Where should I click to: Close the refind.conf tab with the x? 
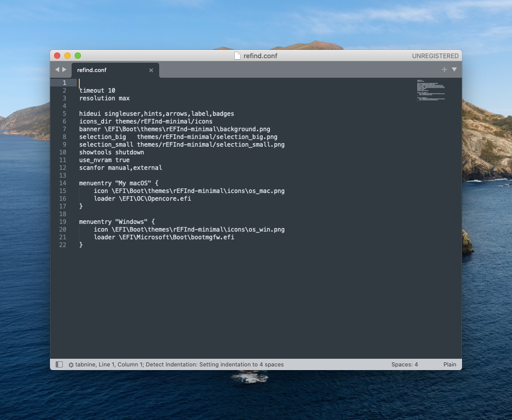(x=151, y=71)
